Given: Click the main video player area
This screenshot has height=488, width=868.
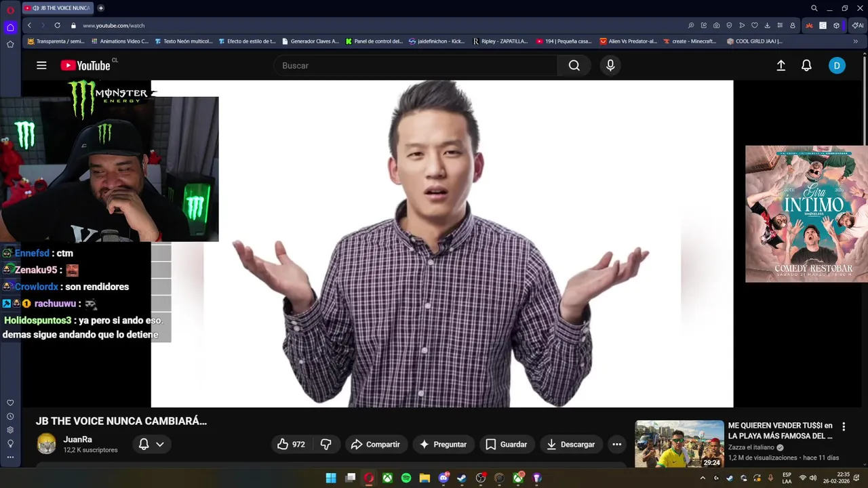Looking at the screenshot, I should 441,244.
